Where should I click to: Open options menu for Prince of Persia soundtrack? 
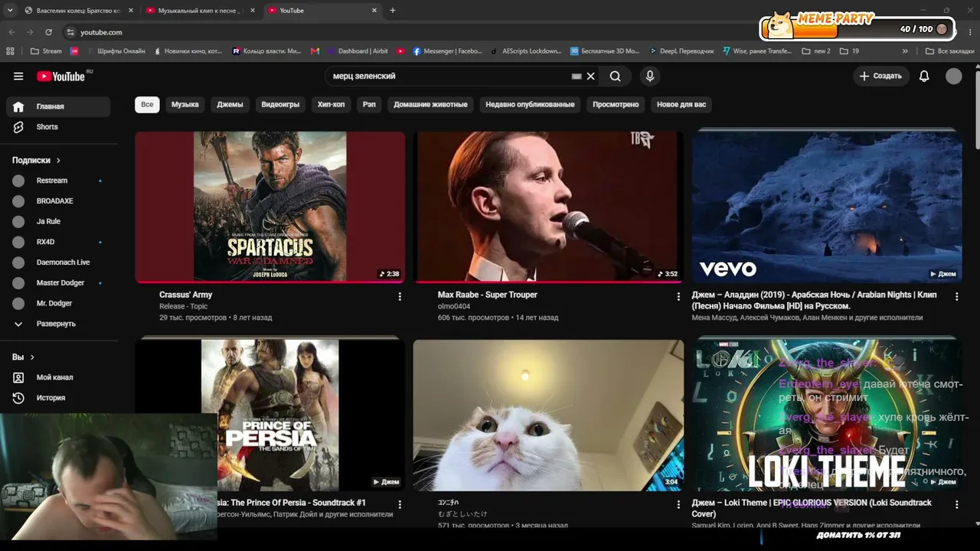point(400,504)
